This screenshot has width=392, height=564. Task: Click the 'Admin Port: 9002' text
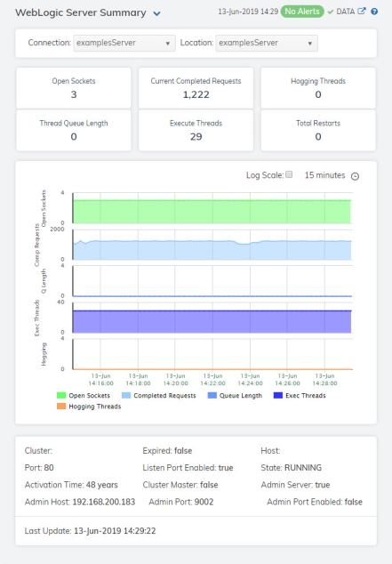(181, 502)
